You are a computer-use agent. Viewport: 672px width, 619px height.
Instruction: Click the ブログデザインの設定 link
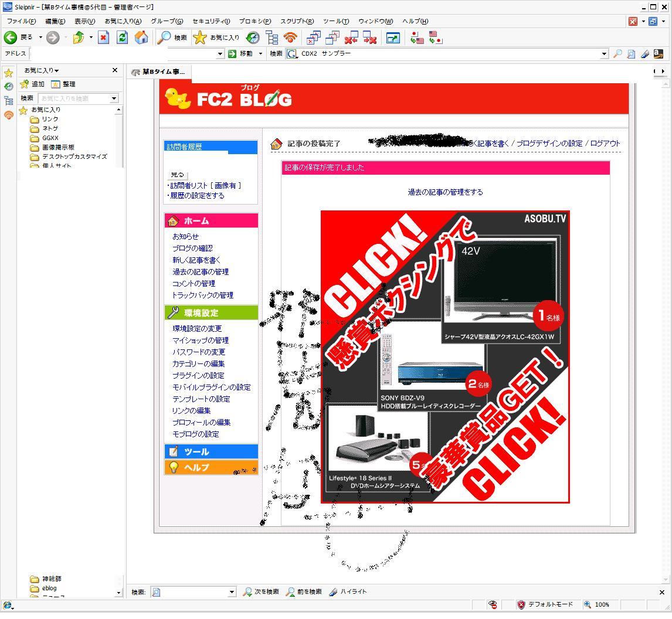click(549, 143)
